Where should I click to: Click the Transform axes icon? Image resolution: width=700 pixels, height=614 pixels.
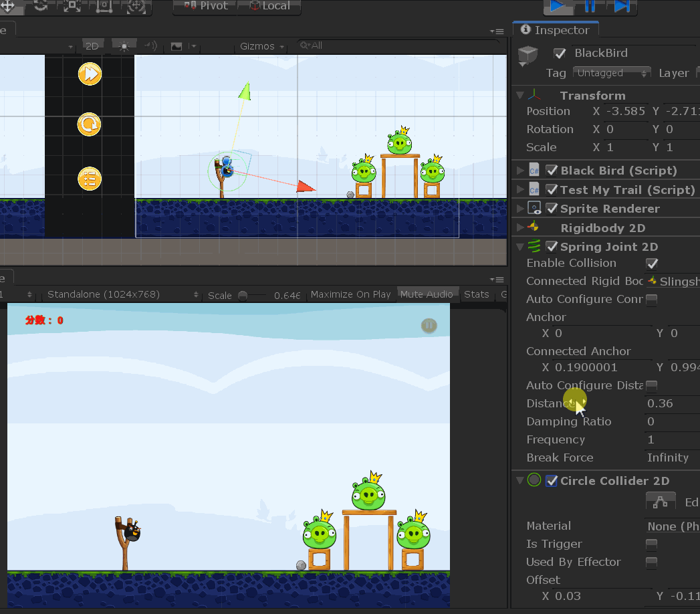click(x=534, y=95)
